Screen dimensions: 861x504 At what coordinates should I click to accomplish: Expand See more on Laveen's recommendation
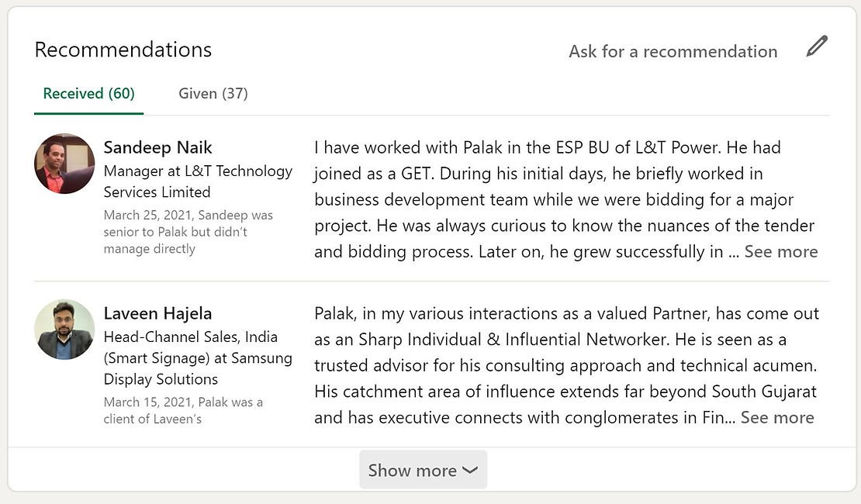(776, 418)
